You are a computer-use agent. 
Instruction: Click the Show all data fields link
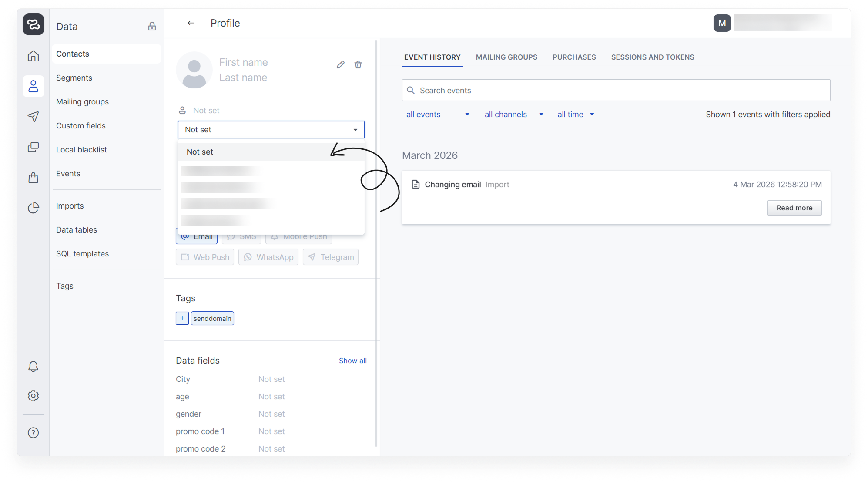coord(352,361)
